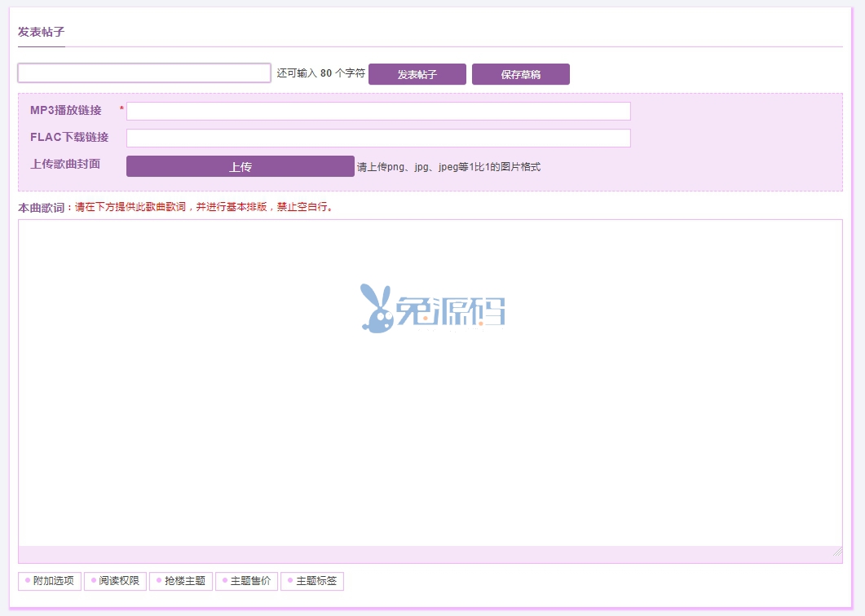
Task: Expand the 附加选项 options
Action: [50, 581]
